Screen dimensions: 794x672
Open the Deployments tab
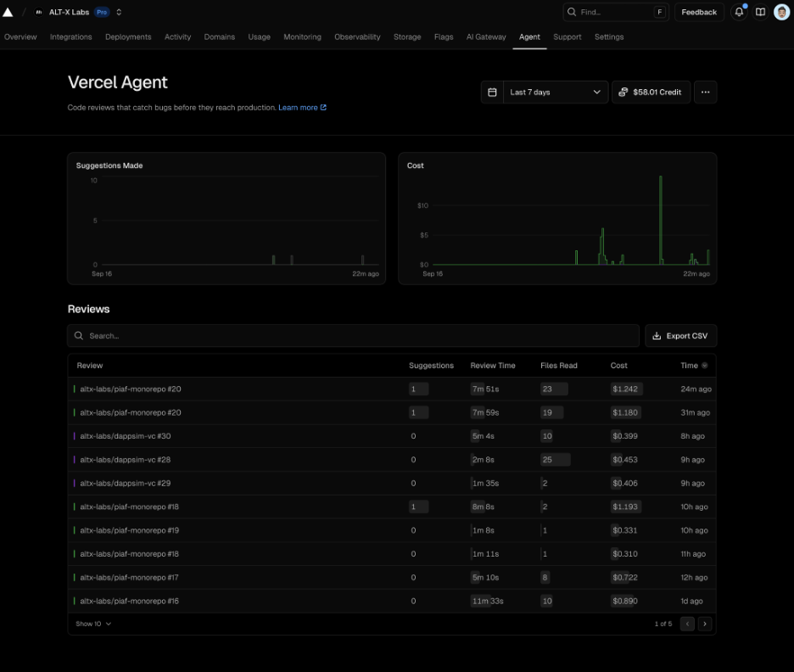point(128,37)
